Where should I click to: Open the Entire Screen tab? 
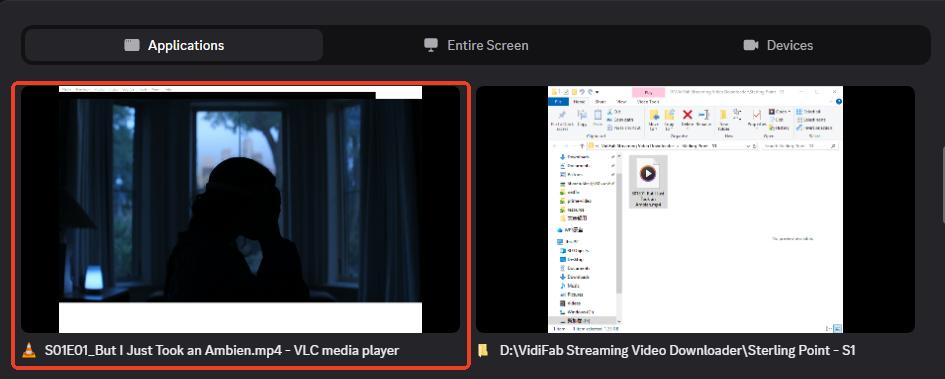click(x=476, y=45)
